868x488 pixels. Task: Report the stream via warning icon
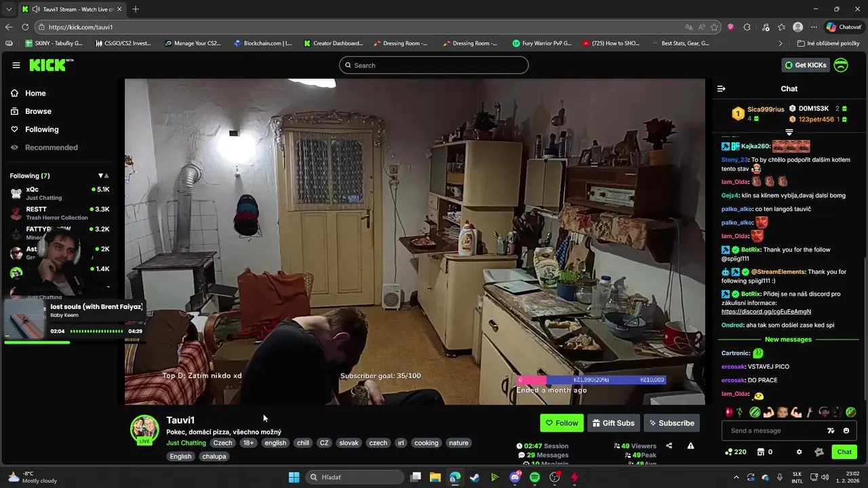[x=690, y=446]
